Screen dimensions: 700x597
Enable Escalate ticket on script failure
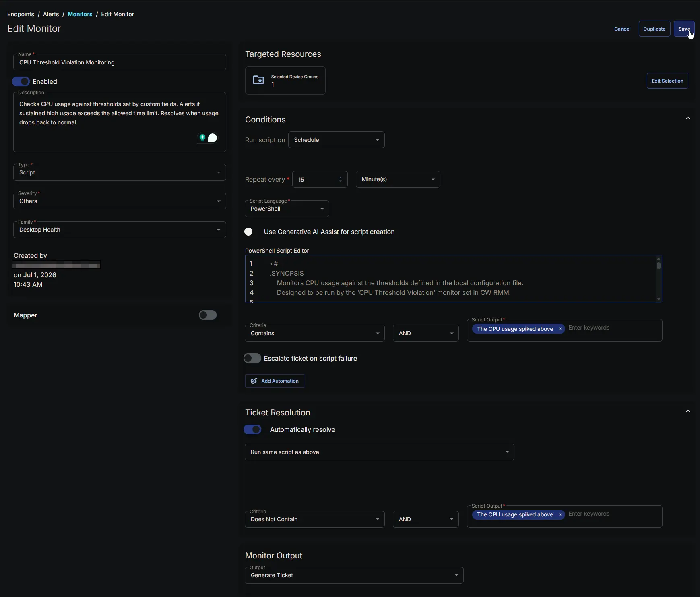point(252,358)
